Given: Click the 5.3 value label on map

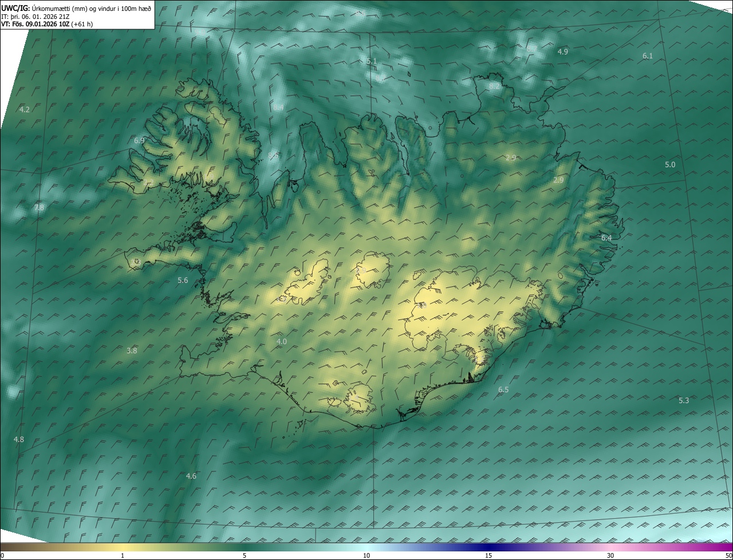Looking at the screenshot, I should (684, 400).
